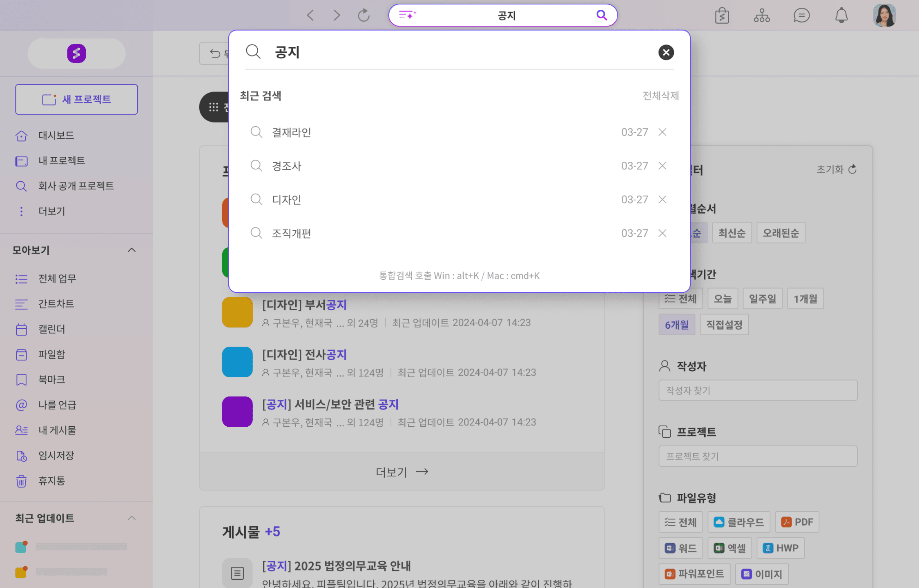Go back with the left arrow
This screenshot has height=588, width=919.
[310, 16]
